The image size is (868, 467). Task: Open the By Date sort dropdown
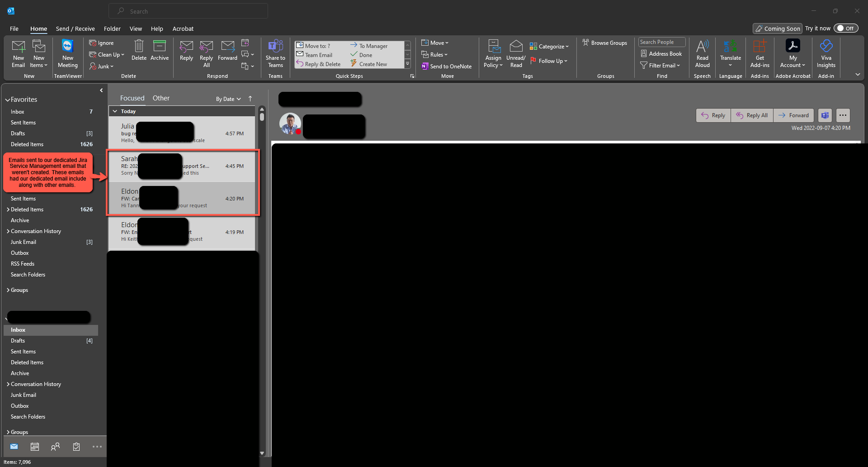coord(228,99)
